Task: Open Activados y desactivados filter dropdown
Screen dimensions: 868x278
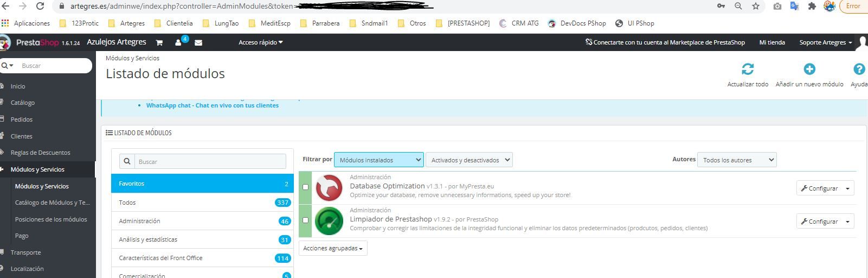Action: 469,160
